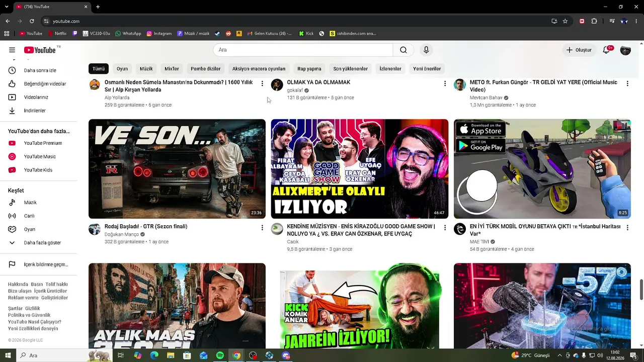The image size is (644, 362).
Task: Open Microsoft Edge from the taskbar
Action: tap(154, 355)
